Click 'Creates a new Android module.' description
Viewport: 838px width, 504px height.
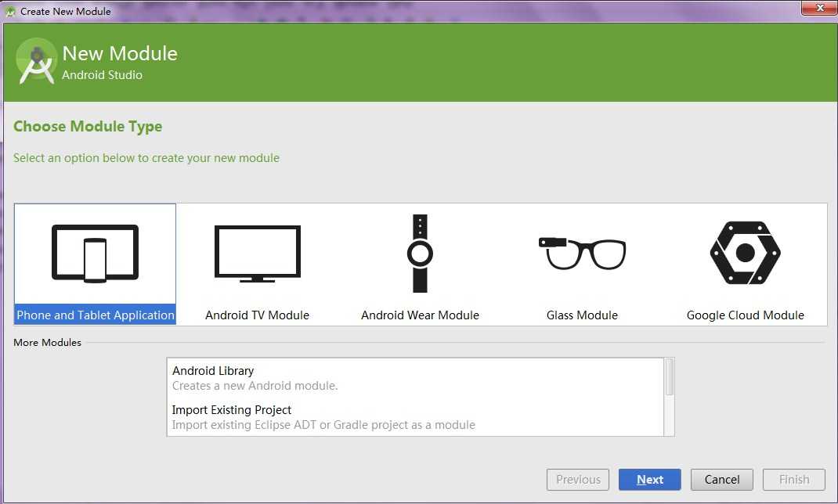click(x=255, y=386)
